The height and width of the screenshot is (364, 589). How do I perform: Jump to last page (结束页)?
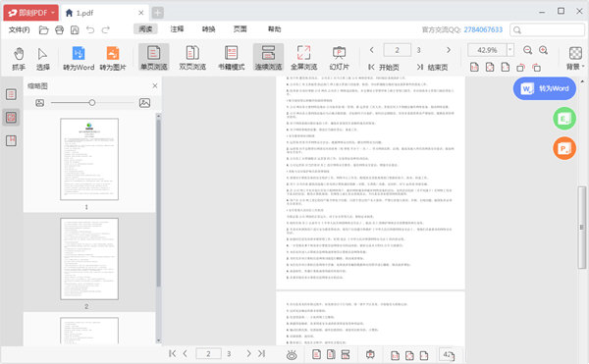point(432,67)
